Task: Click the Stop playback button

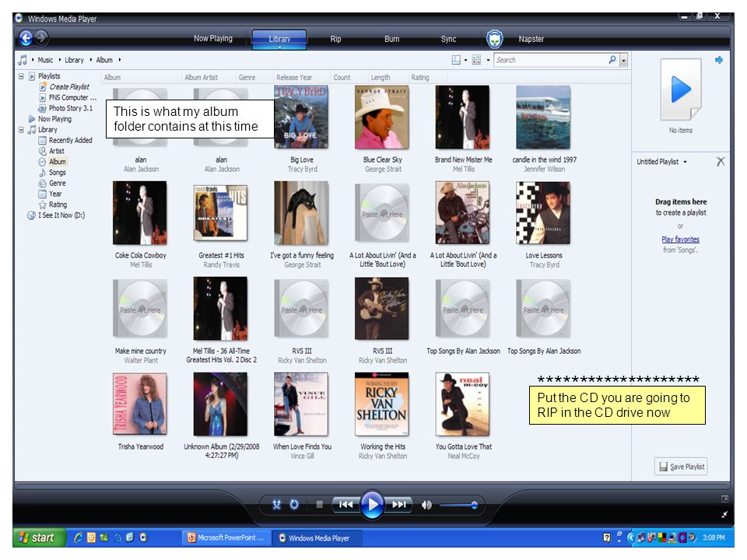Action: coord(319,505)
